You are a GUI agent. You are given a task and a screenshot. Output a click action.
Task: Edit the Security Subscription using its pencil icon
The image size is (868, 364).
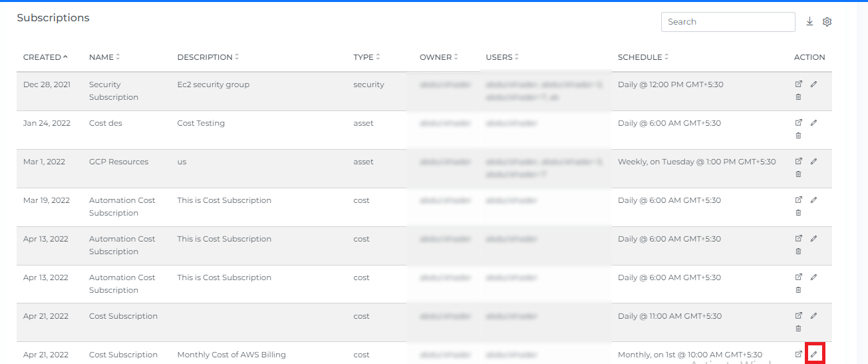coord(813,85)
